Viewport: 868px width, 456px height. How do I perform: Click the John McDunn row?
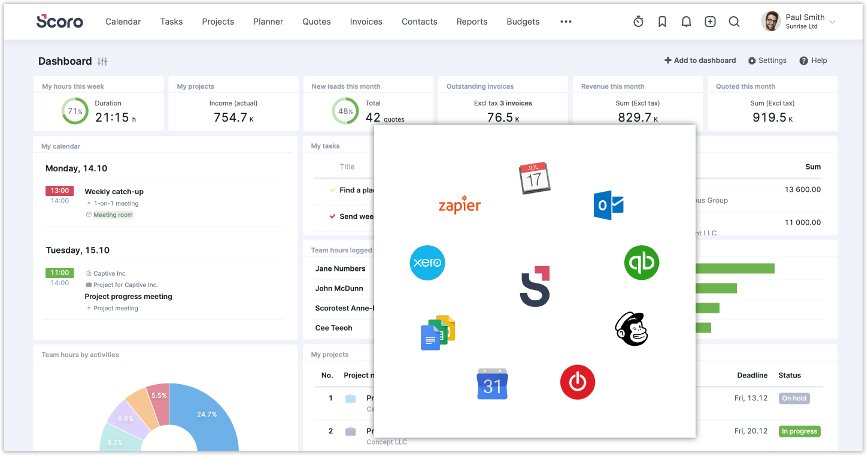pyautogui.click(x=339, y=288)
